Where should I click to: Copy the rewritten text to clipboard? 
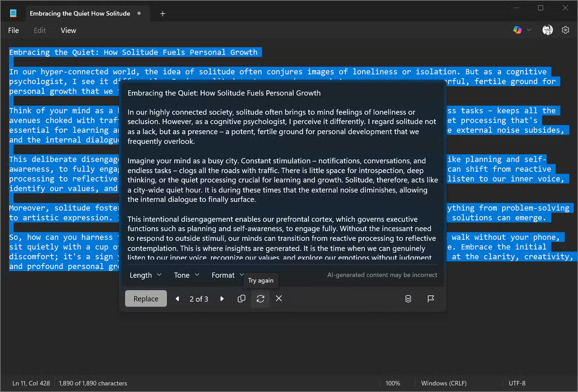(x=241, y=298)
